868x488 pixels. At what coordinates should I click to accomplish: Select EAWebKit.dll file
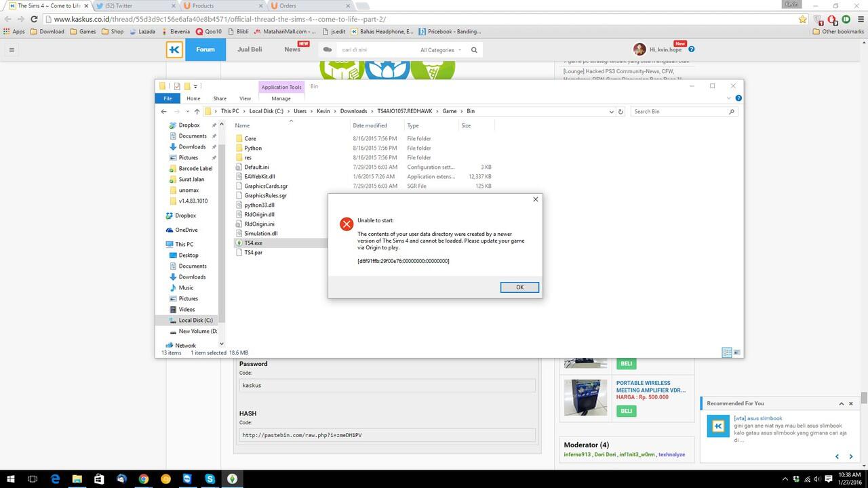pos(260,176)
